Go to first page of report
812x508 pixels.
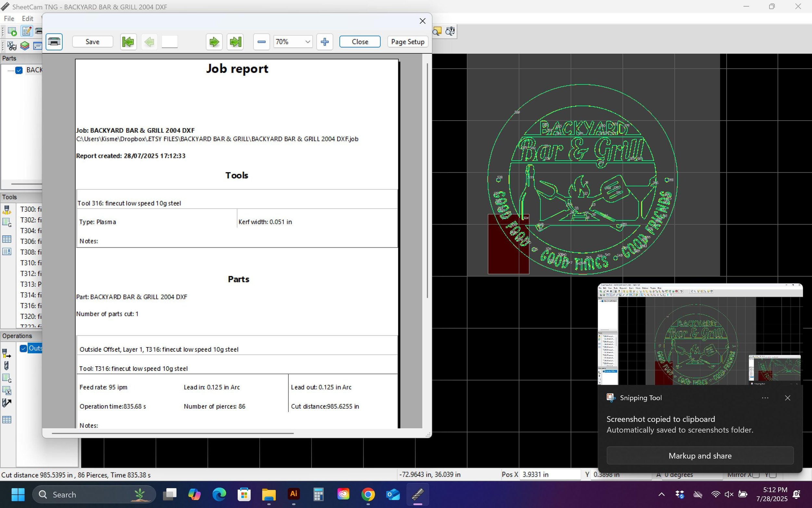click(128, 42)
